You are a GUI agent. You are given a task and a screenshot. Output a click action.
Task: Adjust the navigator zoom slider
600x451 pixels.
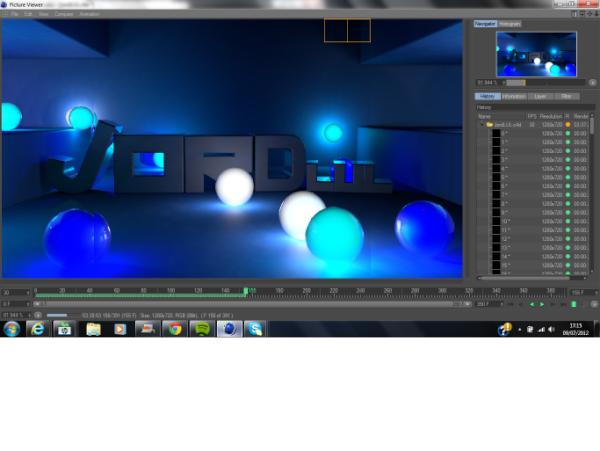545,83
